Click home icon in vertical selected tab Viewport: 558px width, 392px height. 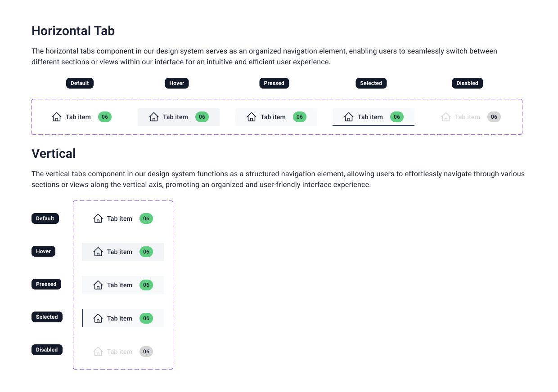point(98,318)
